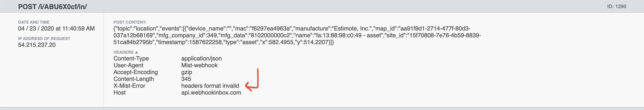Click the ID: 1290 label
This screenshot has height=110, width=644.
pos(616,7)
